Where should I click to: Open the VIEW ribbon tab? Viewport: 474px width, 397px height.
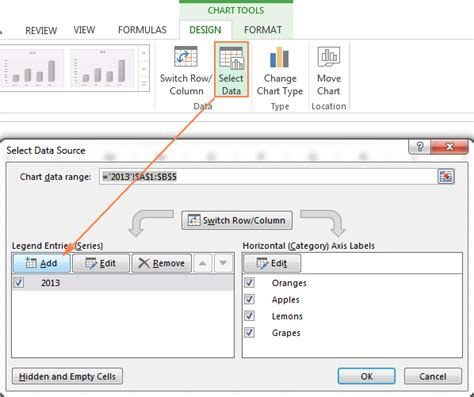tap(84, 30)
